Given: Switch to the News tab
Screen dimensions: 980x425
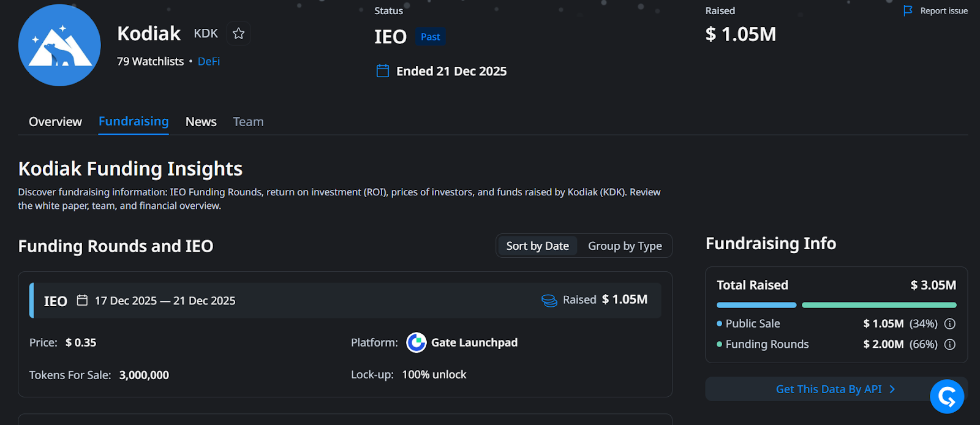Looking at the screenshot, I should point(201,122).
